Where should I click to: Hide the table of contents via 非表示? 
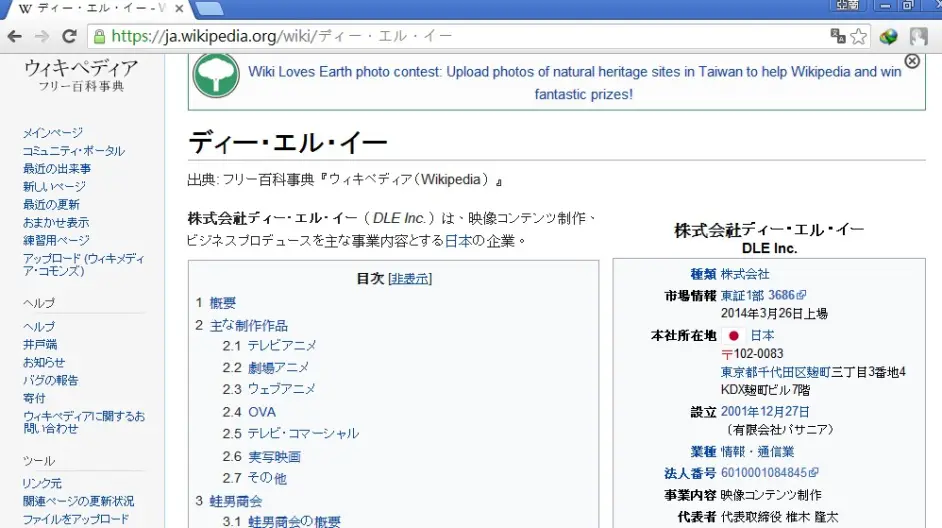click(410, 279)
